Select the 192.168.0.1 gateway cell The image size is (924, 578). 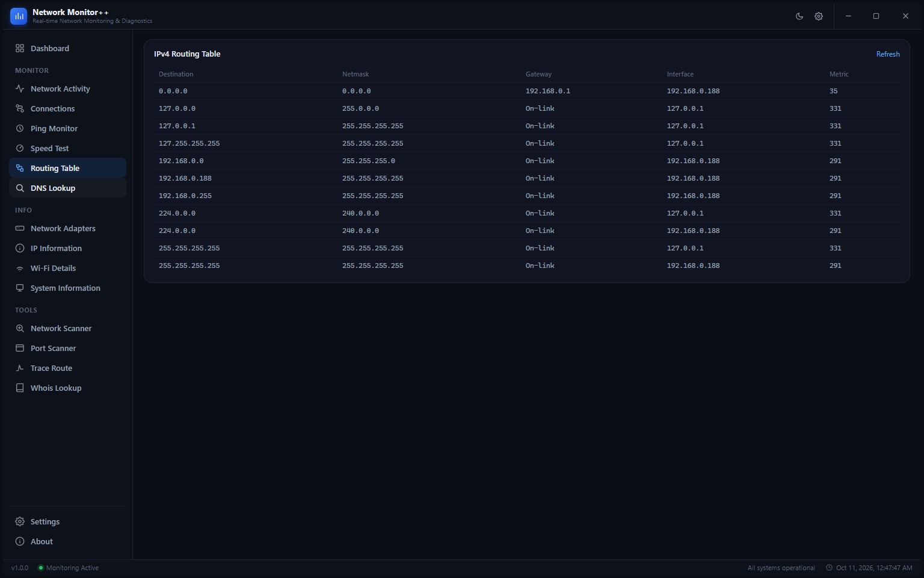tap(548, 91)
